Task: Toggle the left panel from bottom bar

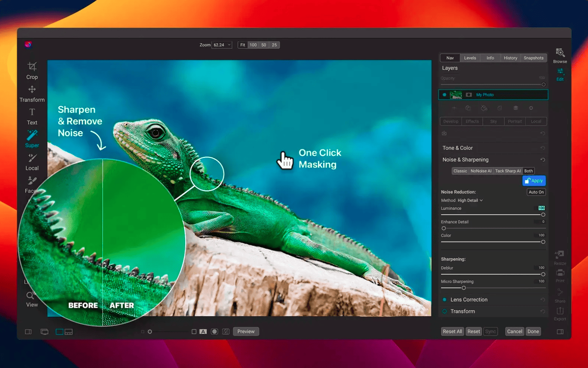Action: (28, 332)
